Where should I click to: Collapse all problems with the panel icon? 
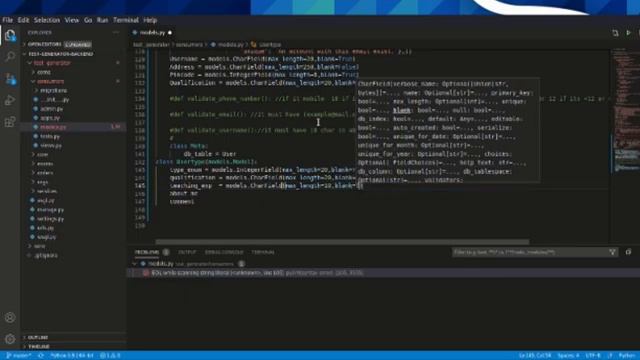coord(628,252)
